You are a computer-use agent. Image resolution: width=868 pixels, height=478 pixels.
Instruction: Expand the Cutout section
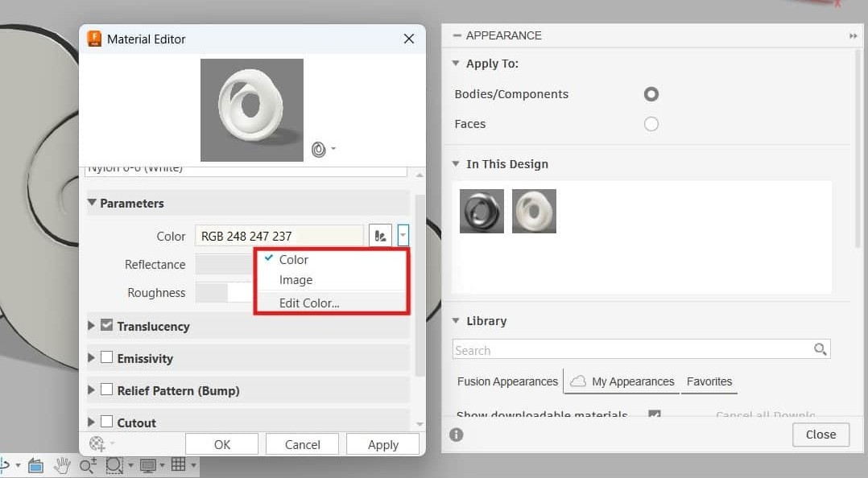pos(91,422)
